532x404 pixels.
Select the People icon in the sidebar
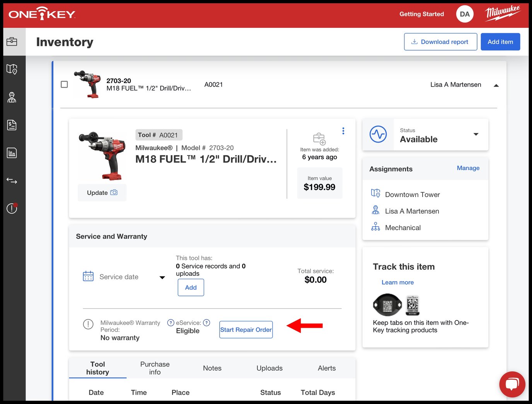(12, 97)
